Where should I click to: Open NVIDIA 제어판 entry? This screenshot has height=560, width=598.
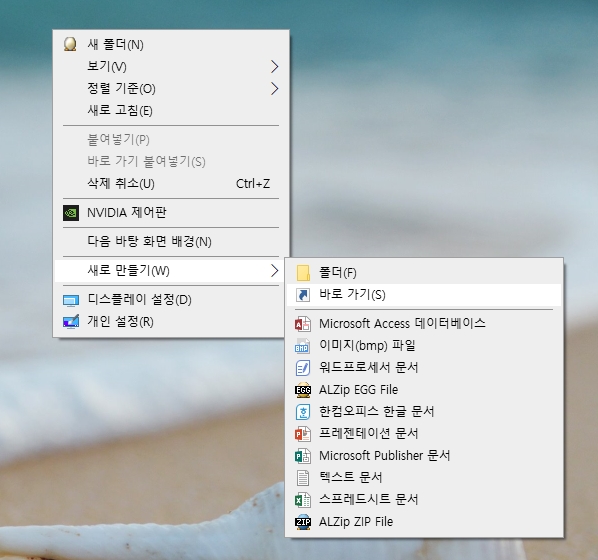171,213
